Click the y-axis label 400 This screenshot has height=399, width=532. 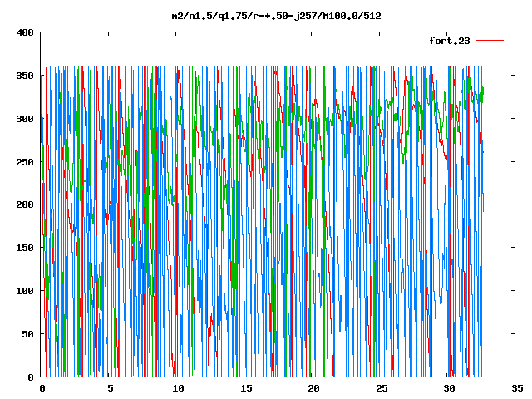click(25, 32)
